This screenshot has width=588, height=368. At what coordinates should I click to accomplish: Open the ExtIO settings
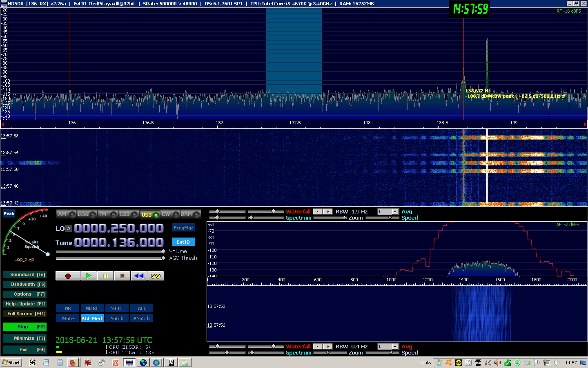click(x=183, y=242)
